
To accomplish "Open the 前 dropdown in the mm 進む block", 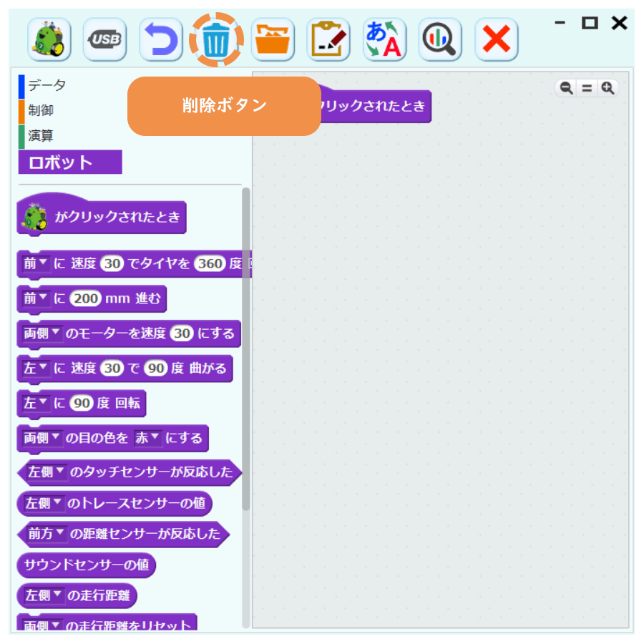I will (35, 298).
